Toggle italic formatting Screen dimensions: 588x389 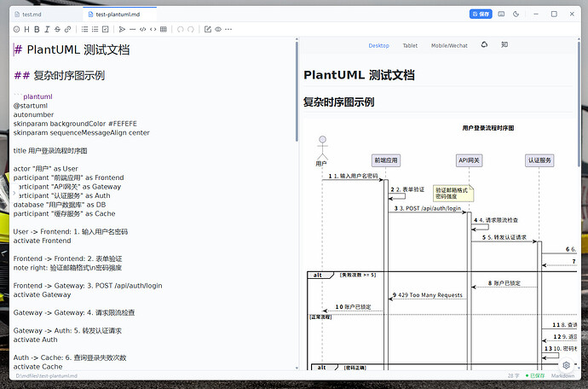[47, 29]
